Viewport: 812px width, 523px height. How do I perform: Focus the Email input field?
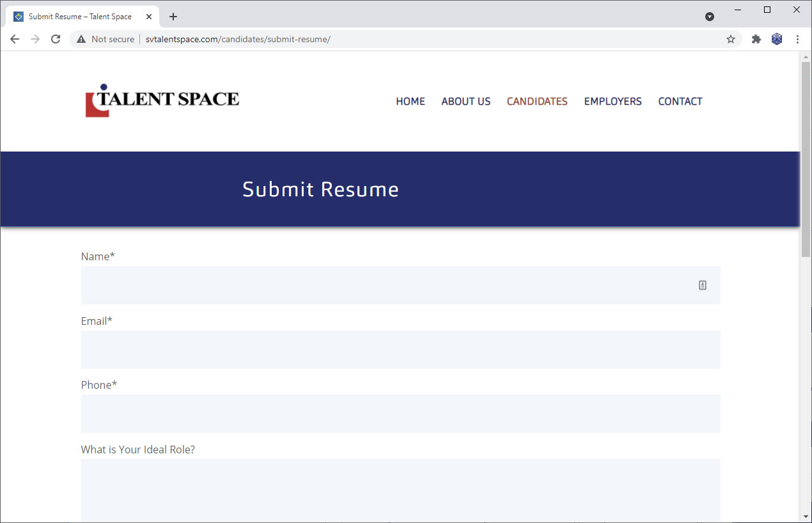pyautogui.click(x=400, y=350)
